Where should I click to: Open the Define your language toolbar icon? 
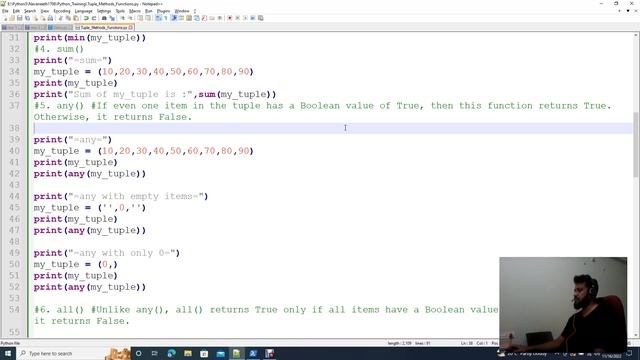181,18
